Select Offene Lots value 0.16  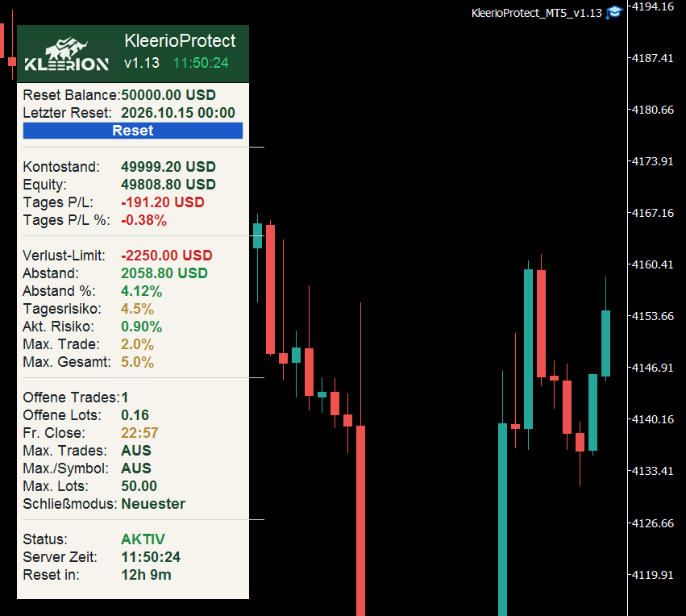[x=135, y=415]
